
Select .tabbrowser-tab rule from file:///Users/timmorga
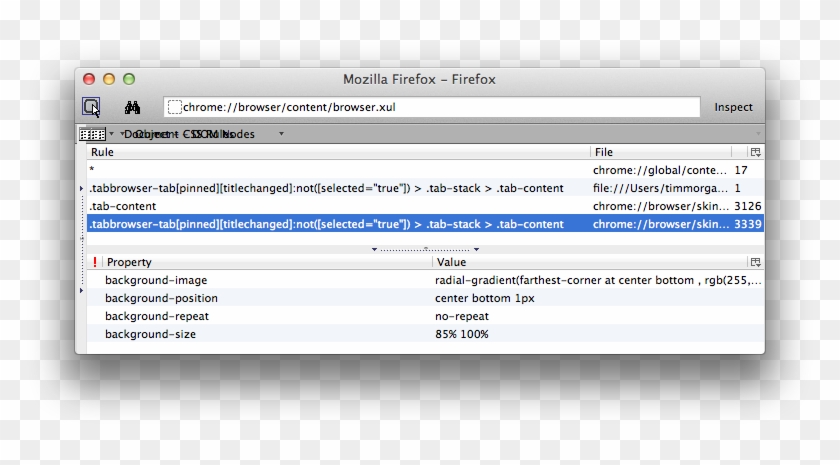click(425, 189)
